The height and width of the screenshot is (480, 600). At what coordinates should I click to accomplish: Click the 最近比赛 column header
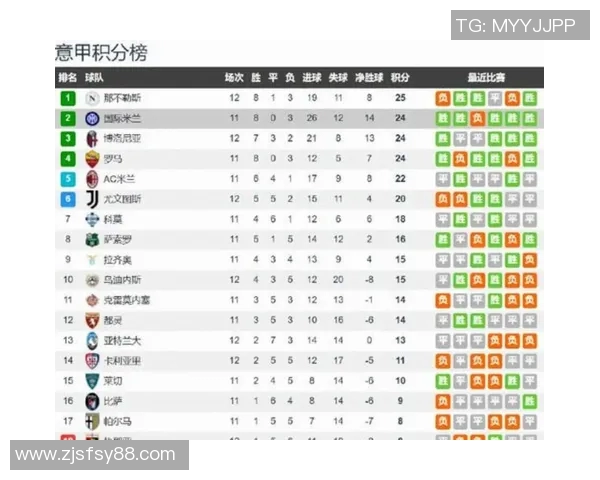click(x=486, y=77)
